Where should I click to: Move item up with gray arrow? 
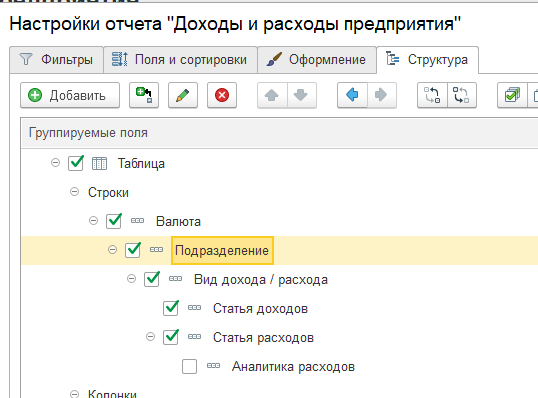coord(272,95)
